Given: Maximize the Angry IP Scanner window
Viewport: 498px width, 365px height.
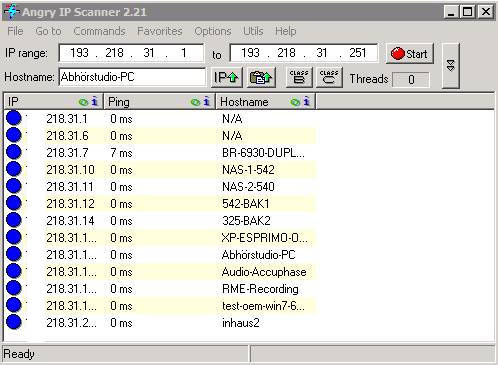Looking at the screenshot, I should pos(468,12).
